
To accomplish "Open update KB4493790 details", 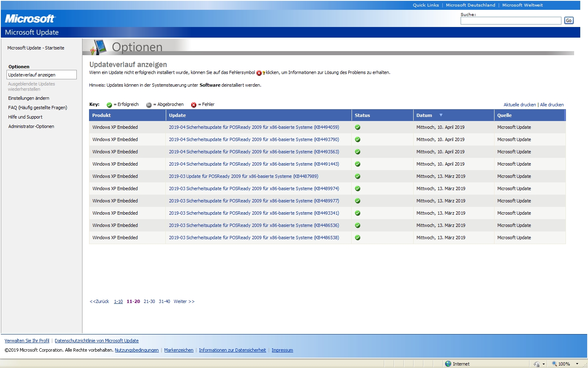I will pos(254,139).
